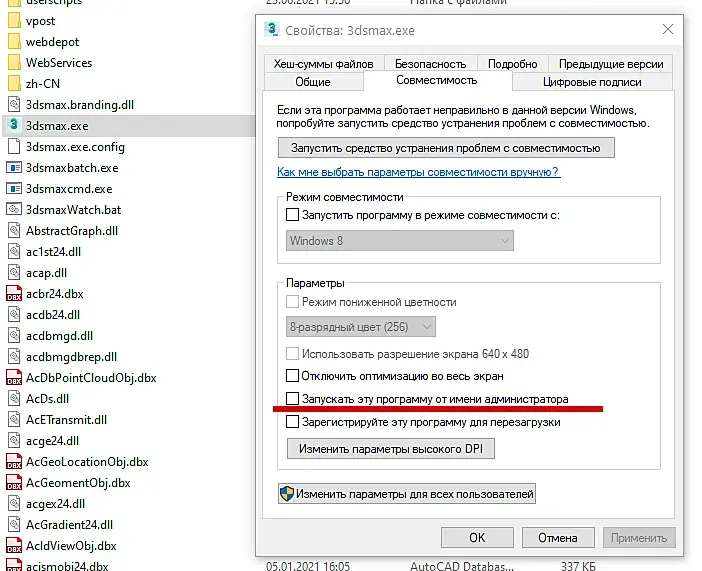Click 'Запустить средство устранения проблем с совместимостью' button
Viewport: 702px width, 571px height.
446,148
